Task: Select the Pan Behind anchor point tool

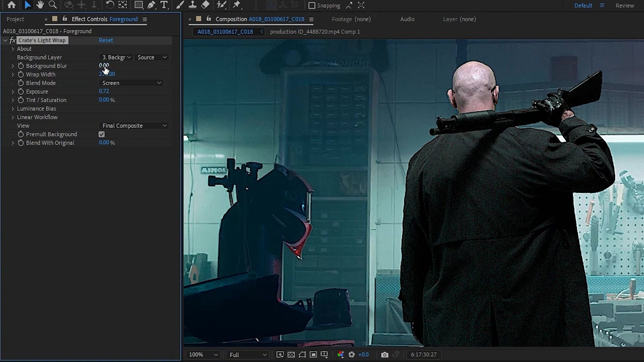Action: 123,5
